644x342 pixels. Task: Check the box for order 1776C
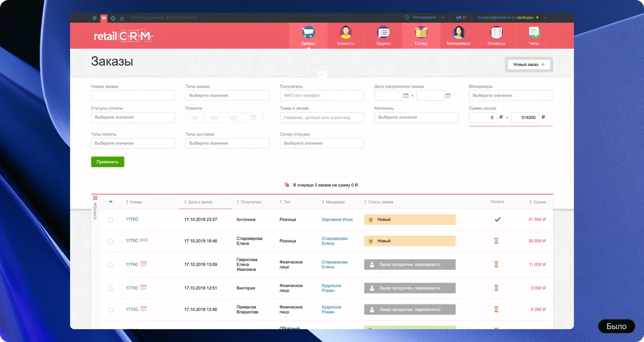pyautogui.click(x=111, y=220)
